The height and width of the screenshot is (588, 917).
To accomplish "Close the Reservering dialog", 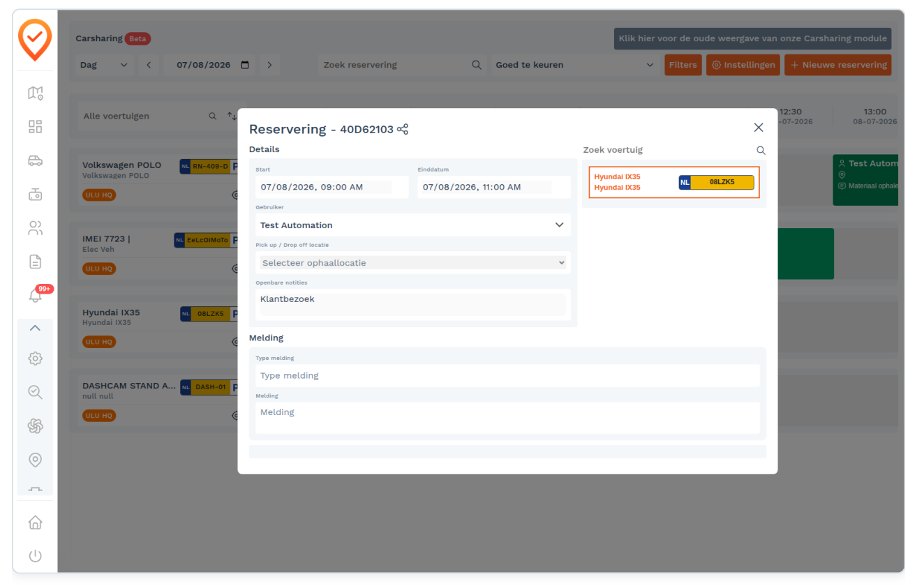I will [759, 128].
